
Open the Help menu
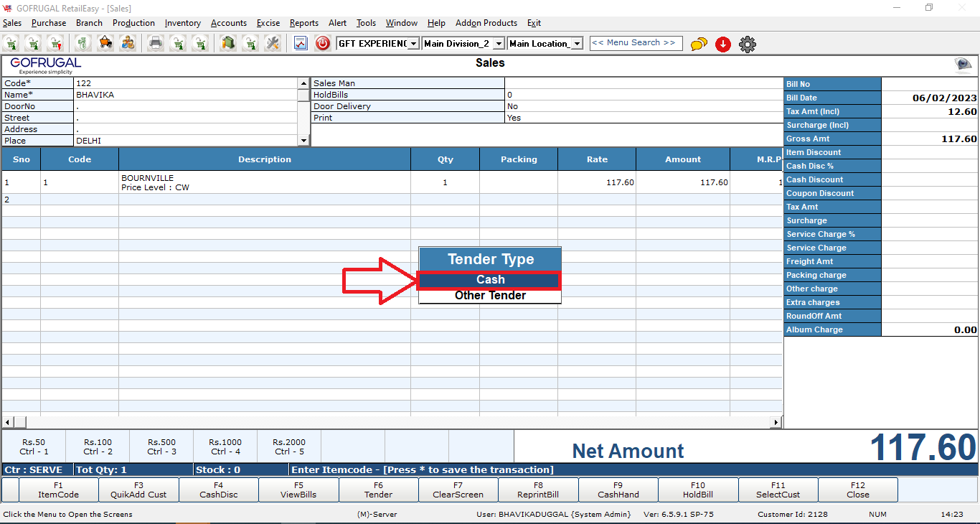(436, 23)
